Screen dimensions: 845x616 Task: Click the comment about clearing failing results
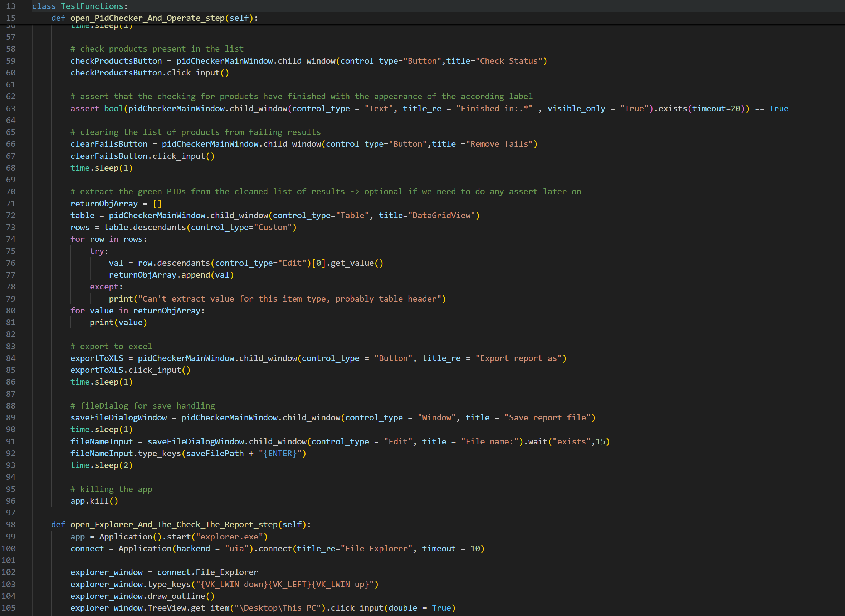click(195, 132)
